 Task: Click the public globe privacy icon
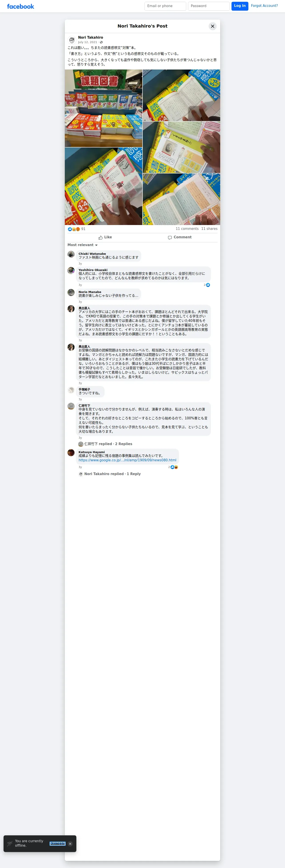click(101, 42)
